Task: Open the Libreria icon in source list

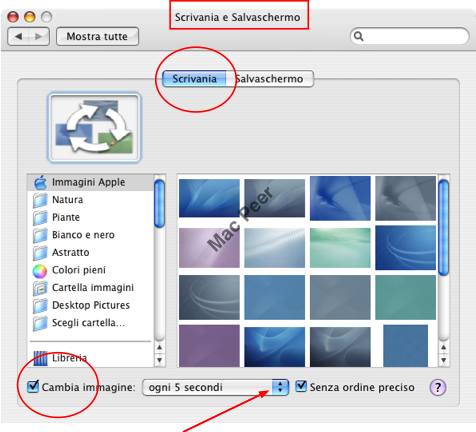Action: click(x=41, y=358)
